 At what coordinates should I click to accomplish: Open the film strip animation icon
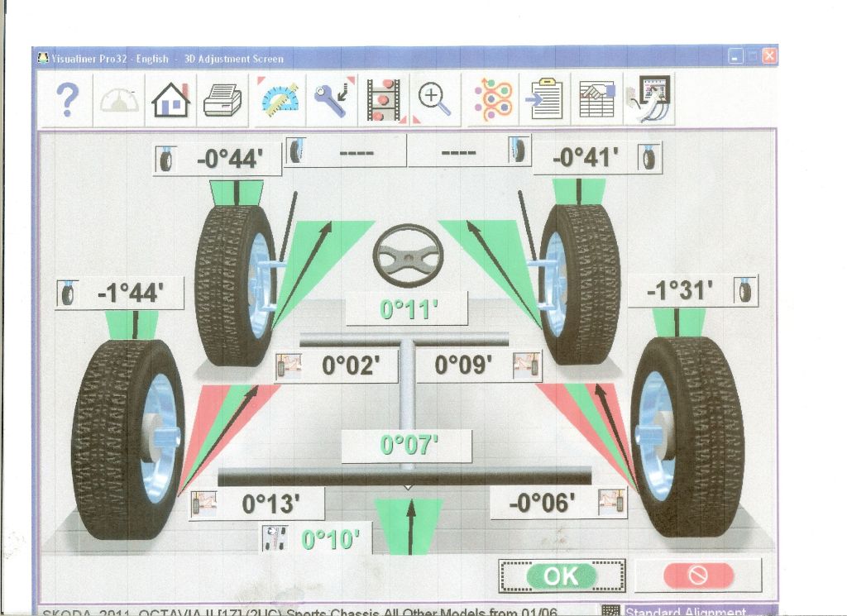pos(385,100)
